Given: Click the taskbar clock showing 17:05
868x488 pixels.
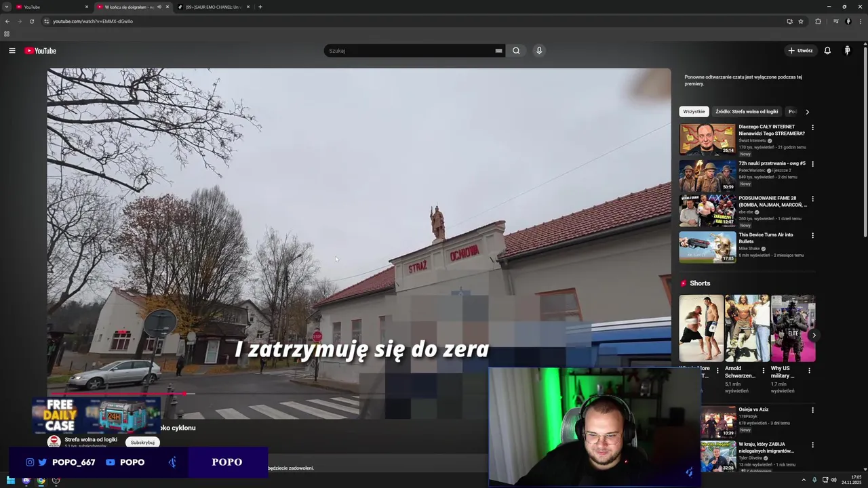Looking at the screenshot, I should (x=852, y=480).
